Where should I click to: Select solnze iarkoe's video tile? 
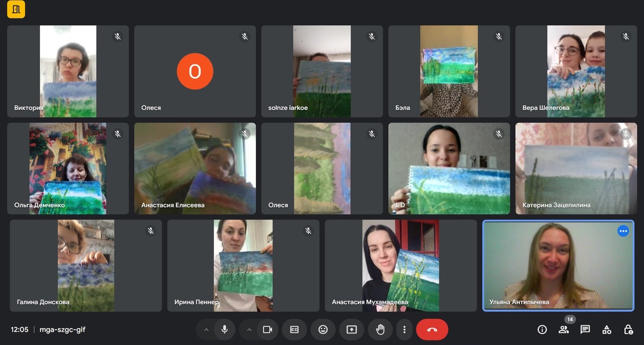point(322,71)
